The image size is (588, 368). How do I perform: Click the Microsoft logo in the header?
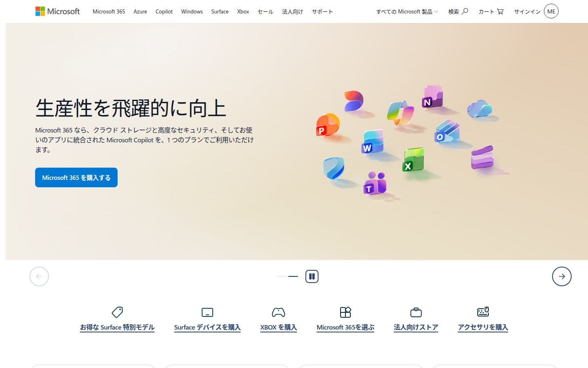point(58,11)
